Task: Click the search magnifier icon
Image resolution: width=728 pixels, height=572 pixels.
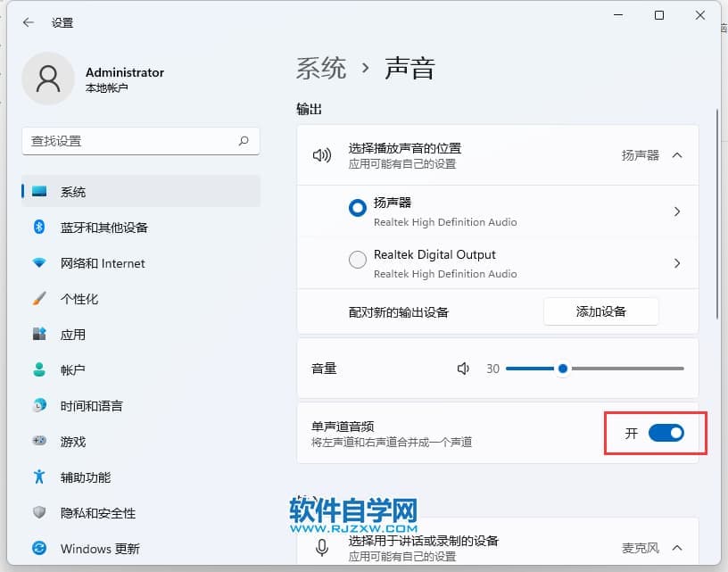Action: pos(244,141)
